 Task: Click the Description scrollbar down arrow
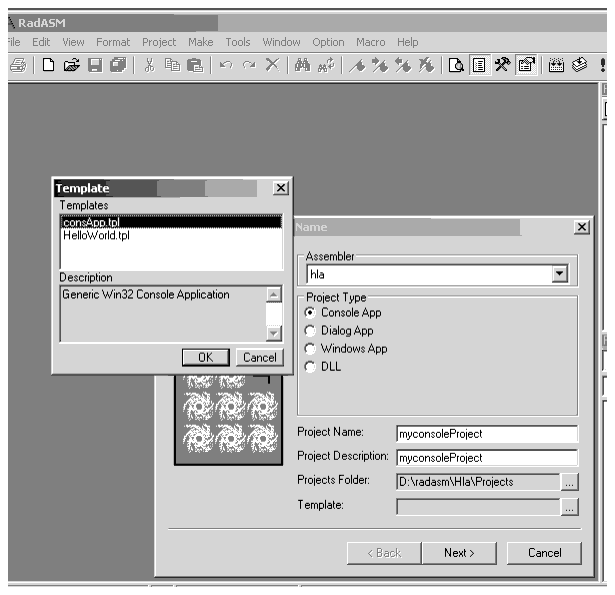(274, 333)
